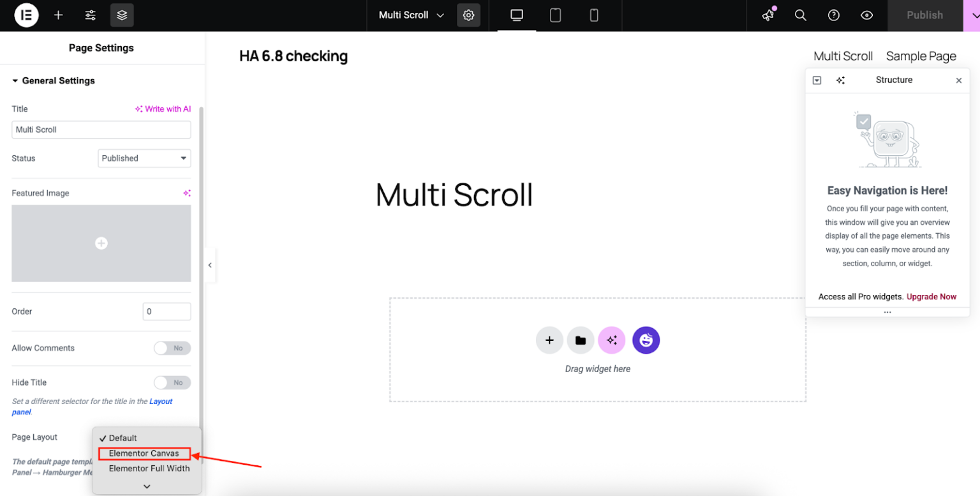The width and height of the screenshot is (980, 496).
Task: Open the Elementor widgets panel via plus icon
Action: (58, 15)
